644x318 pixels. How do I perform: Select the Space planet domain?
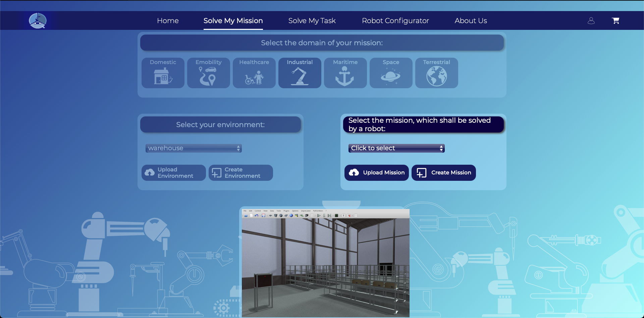[391, 73]
